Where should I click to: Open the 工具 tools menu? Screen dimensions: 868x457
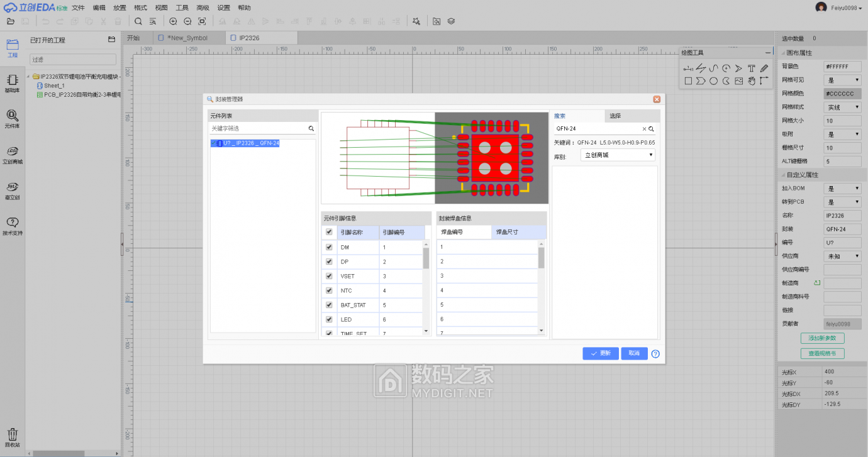click(182, 8)
